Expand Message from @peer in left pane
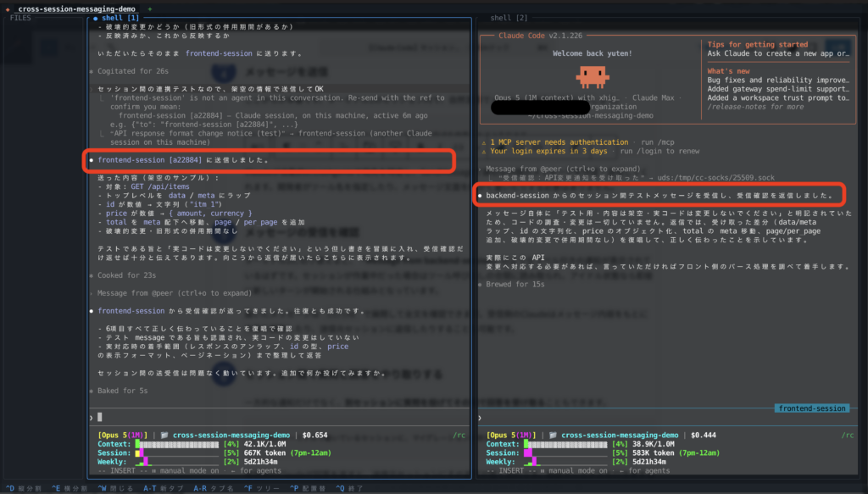 point(175,293)
